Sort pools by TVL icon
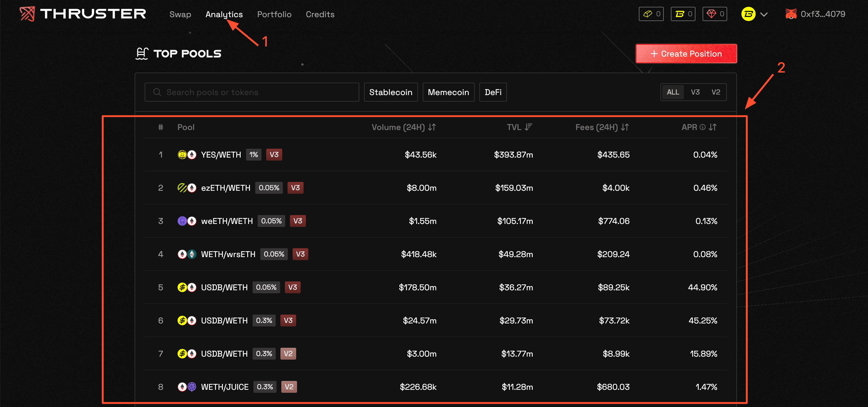868x407 pixels. (528, 127)
